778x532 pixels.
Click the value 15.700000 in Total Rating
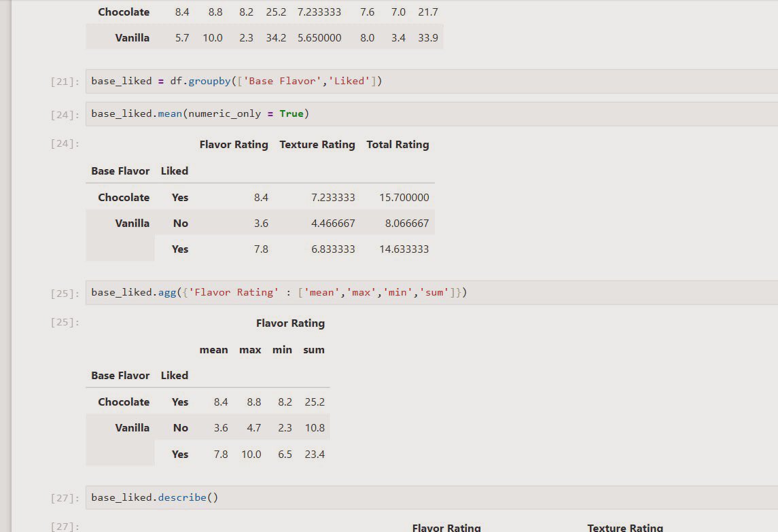[404, 198]
